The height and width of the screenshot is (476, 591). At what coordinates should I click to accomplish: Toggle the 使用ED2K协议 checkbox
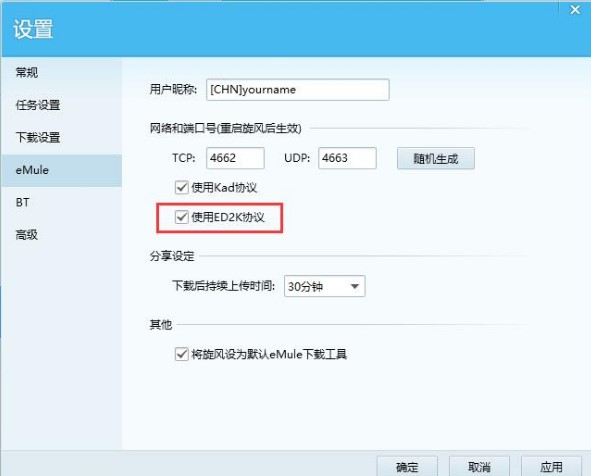182,217
